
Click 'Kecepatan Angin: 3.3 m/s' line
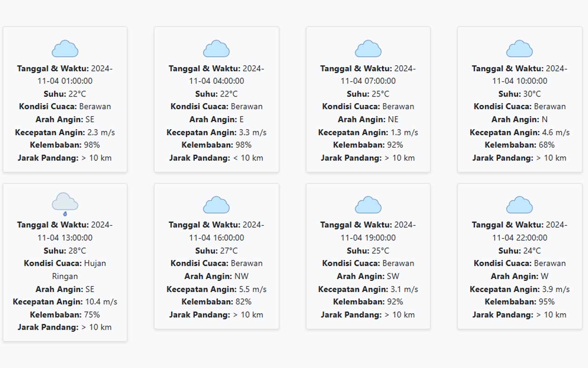pos(216,132)
